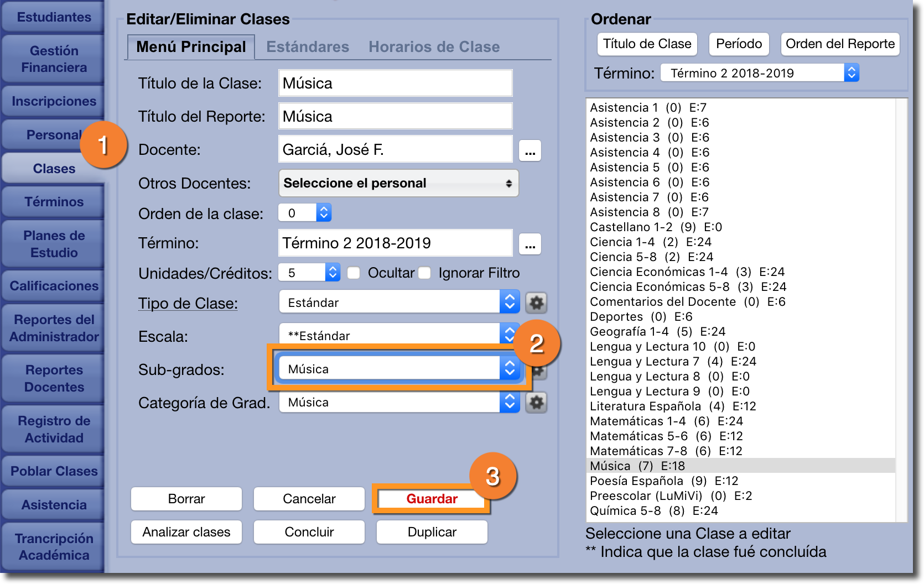Open Calificaciones in the sidebar
Image resolution: width=924 pixels, height=584 pixels.
54,286
